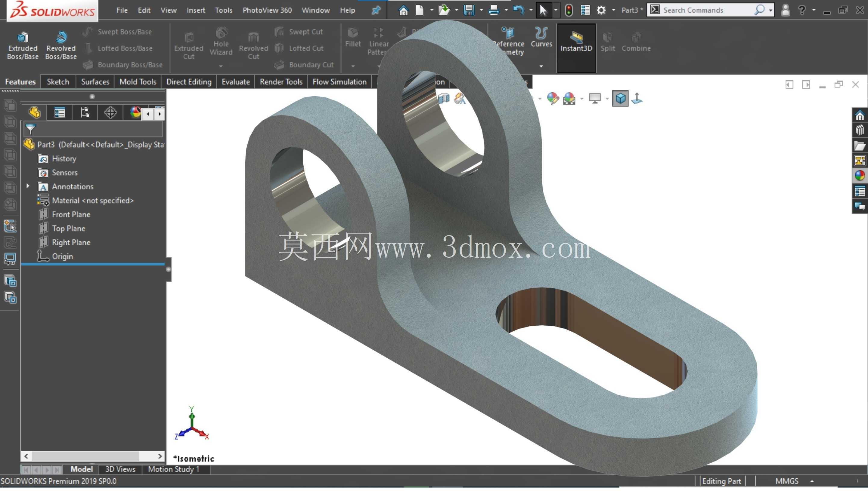
Task: Expand the Hole Wizard dropdown arrow
Action: (221, 66)
